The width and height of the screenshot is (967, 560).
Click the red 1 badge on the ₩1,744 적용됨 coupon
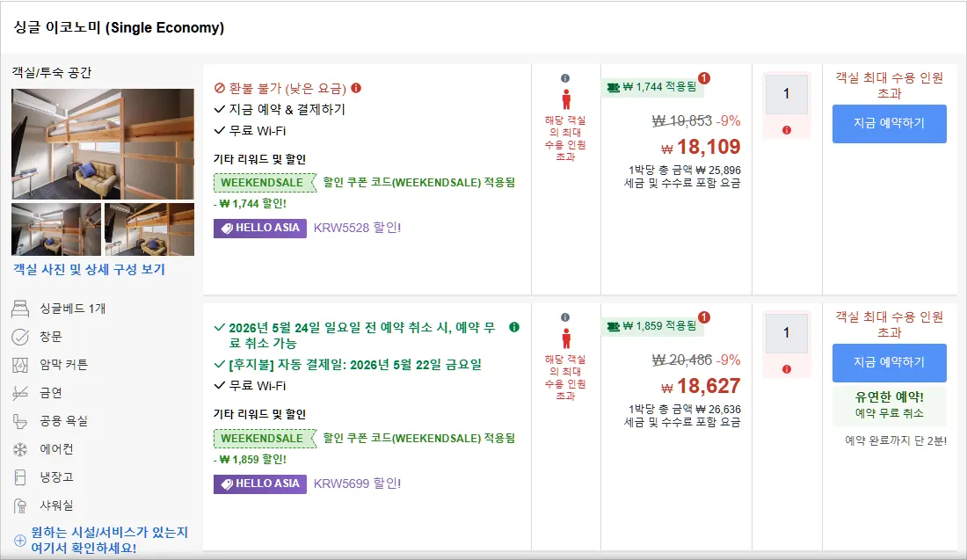tap(704, 78)
